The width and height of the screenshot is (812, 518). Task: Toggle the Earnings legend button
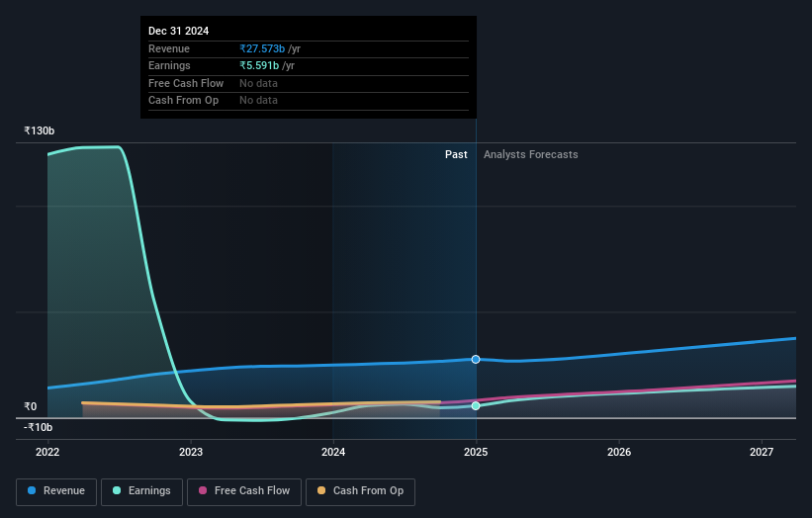click(141, 491)
